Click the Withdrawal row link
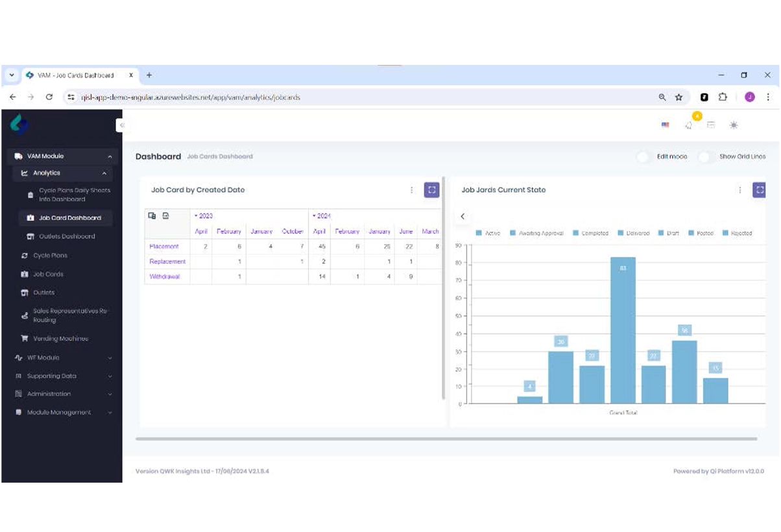Image resolution: width=781 pixels, height=532 pixels. pyautogui.click(x=165, y=276)
